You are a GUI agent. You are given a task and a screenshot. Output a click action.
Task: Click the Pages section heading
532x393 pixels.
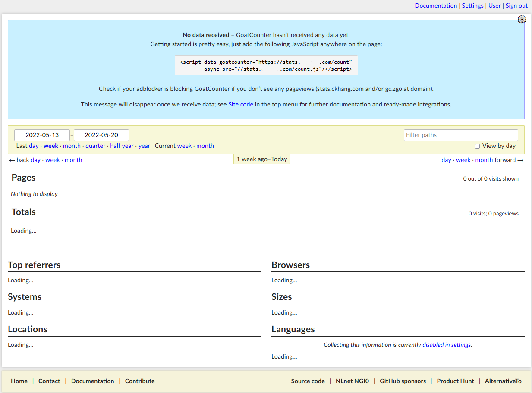(24, 178)
